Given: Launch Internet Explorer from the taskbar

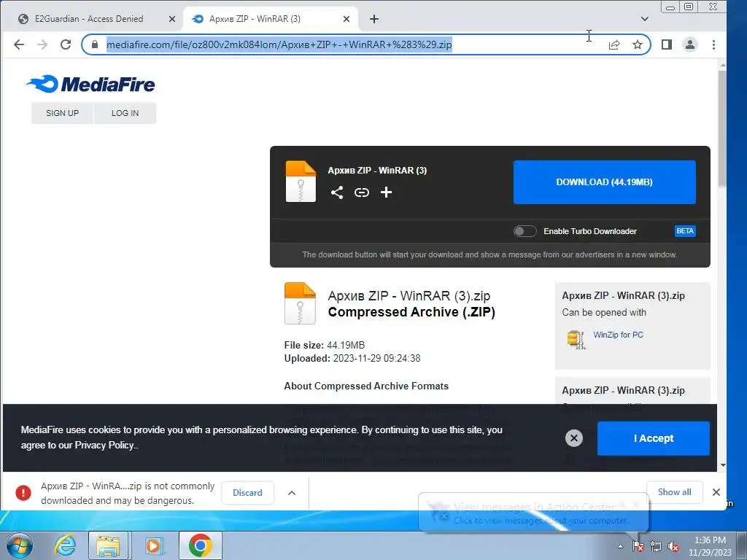Looking at the screenshot, I should pyautogui.click(x=65, y=545).
